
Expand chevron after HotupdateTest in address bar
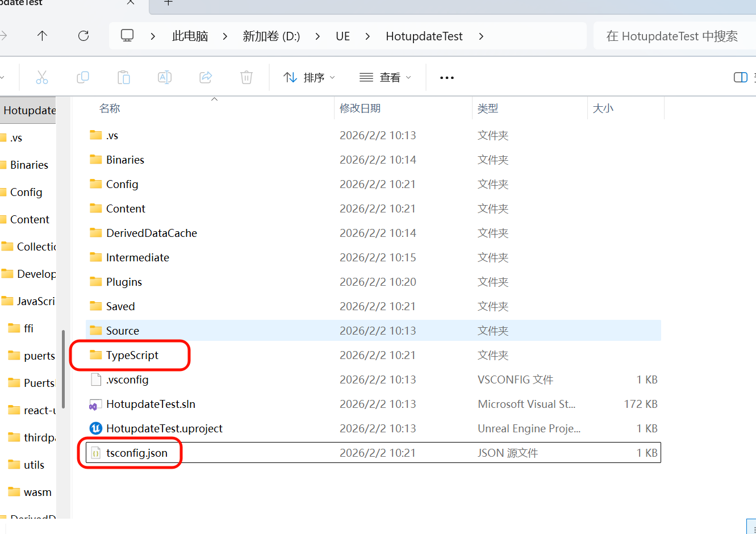tap(481, 36)
